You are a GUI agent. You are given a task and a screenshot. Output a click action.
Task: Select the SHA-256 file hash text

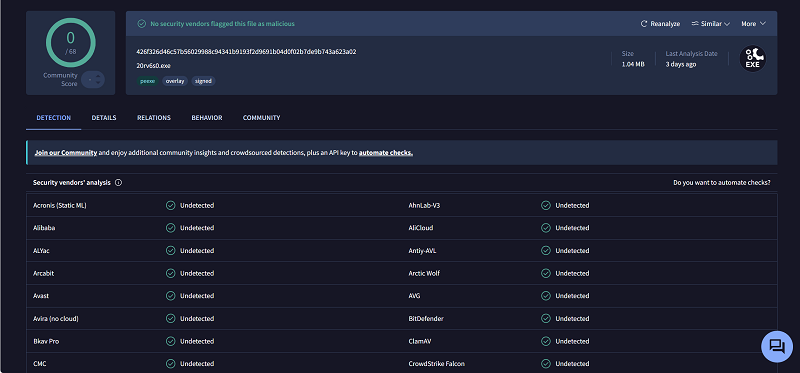pos(246,52)
